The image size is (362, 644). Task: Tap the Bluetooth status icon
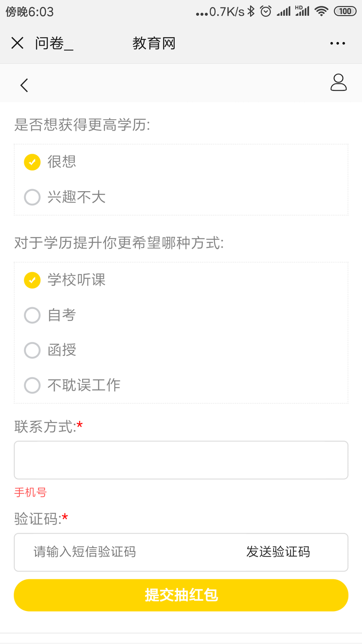251,11
